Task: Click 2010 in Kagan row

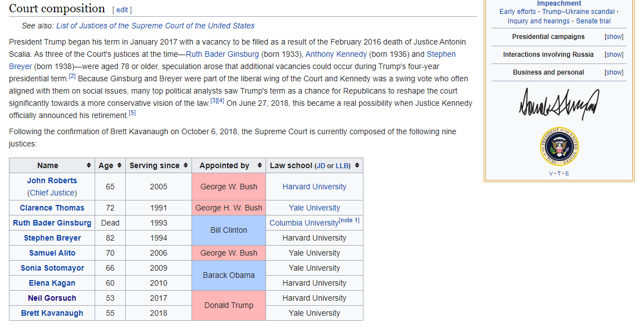Action: coord(159,283)
